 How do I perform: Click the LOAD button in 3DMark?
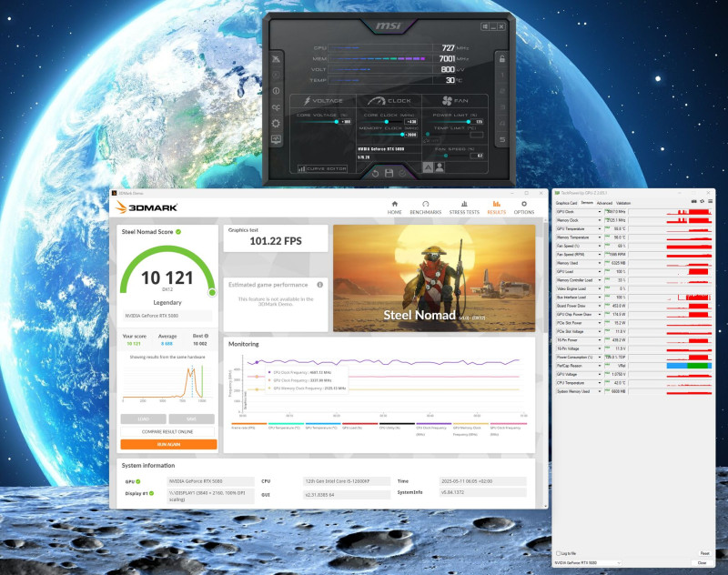pyautogui.click(x=144, y=419)
